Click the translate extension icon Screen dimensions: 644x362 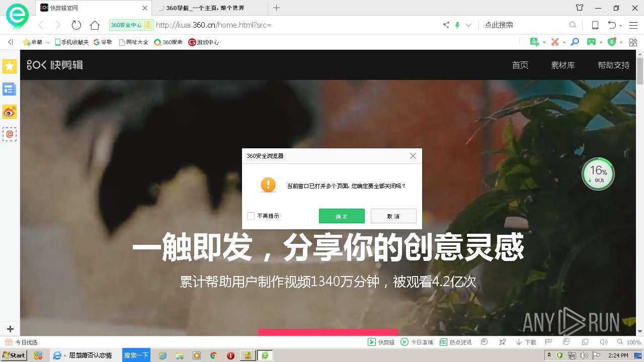535,42
